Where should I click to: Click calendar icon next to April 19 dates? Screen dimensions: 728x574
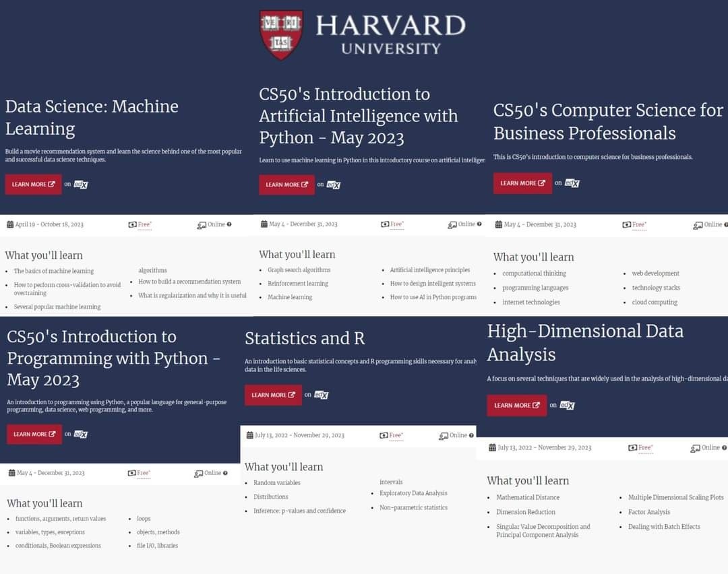(x=9, y=224)
